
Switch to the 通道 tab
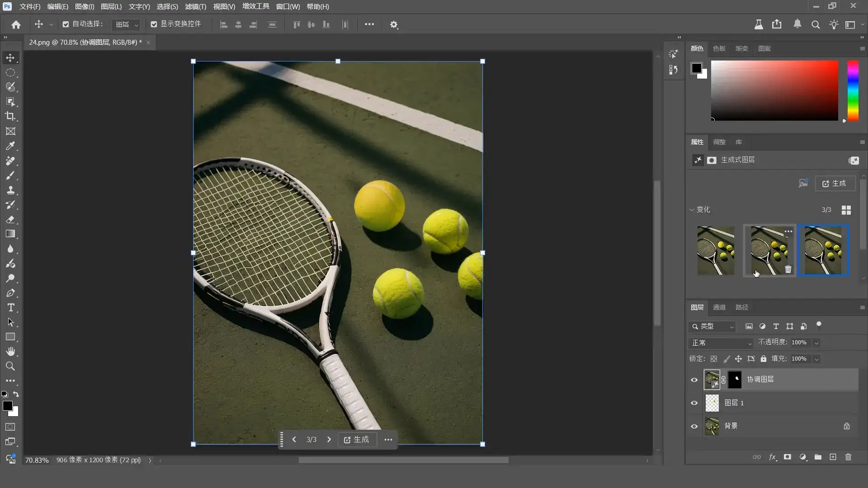click(719, 307)
